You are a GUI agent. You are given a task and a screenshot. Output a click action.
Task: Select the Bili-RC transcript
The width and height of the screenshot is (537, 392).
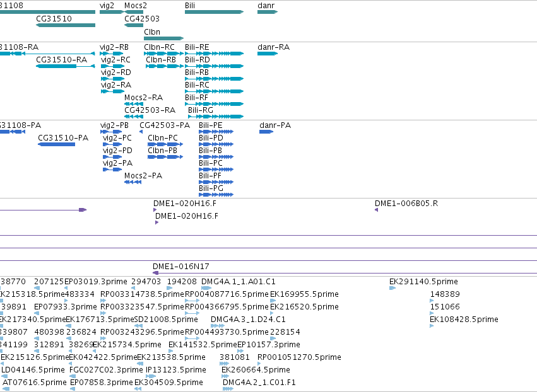click(215, 91)
